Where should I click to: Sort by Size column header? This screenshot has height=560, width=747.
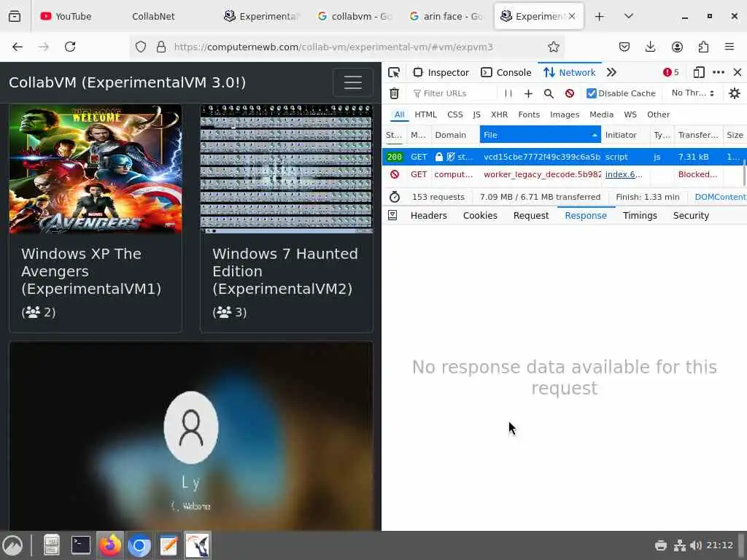pos(735,135)
